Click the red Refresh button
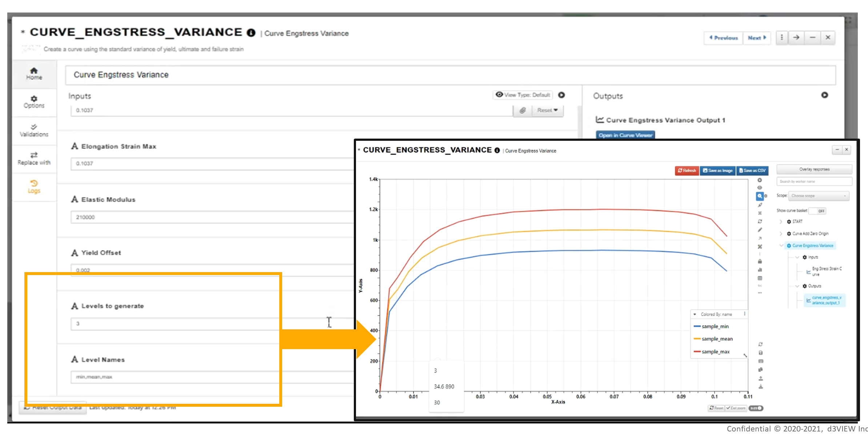Image resolution: width=868 pixels, height=434 pixels. pyautogui.click(x=687, y=171)
